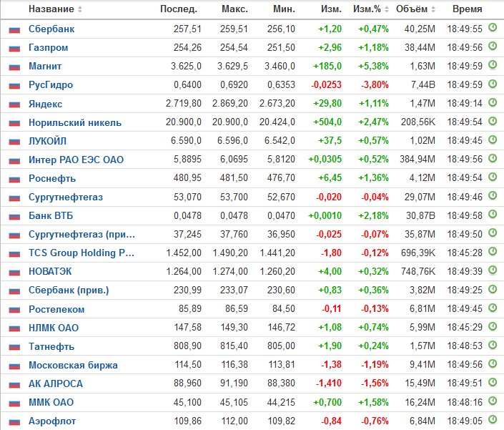
Task: Open the РусГидро stock link
Action: tap(51, 85)
